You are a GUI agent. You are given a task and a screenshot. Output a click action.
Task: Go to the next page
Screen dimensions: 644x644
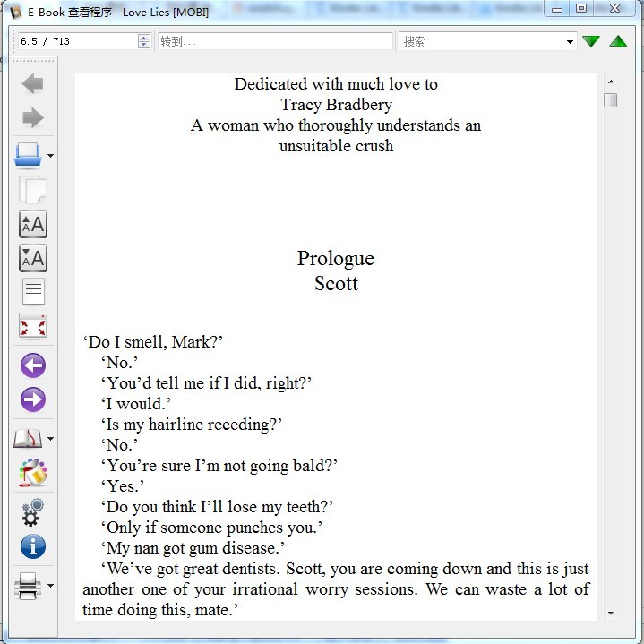click(x=32, y=399)
